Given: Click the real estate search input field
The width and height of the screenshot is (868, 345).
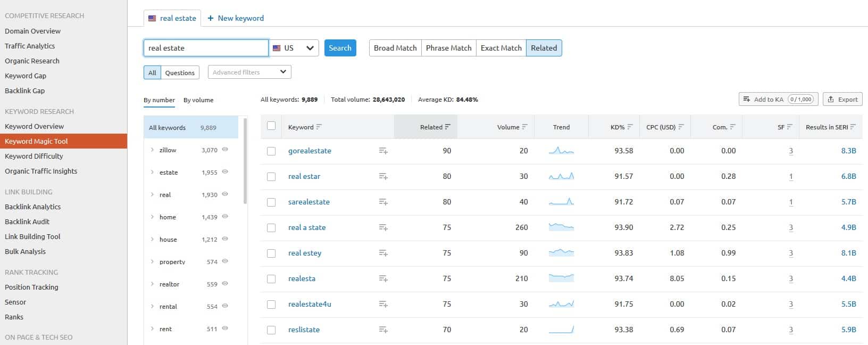Looking at the screenshot, I should pos(205,48).
